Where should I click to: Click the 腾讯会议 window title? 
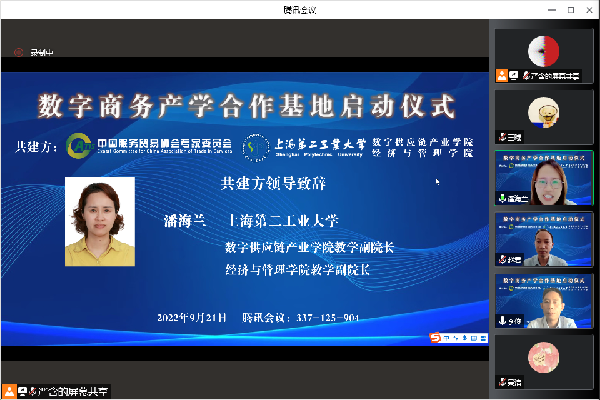click(300, 10)
